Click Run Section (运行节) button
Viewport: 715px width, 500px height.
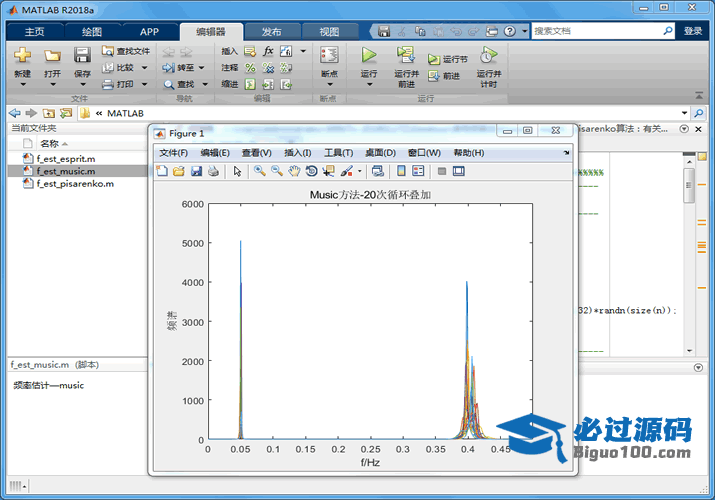click(448, 59)
